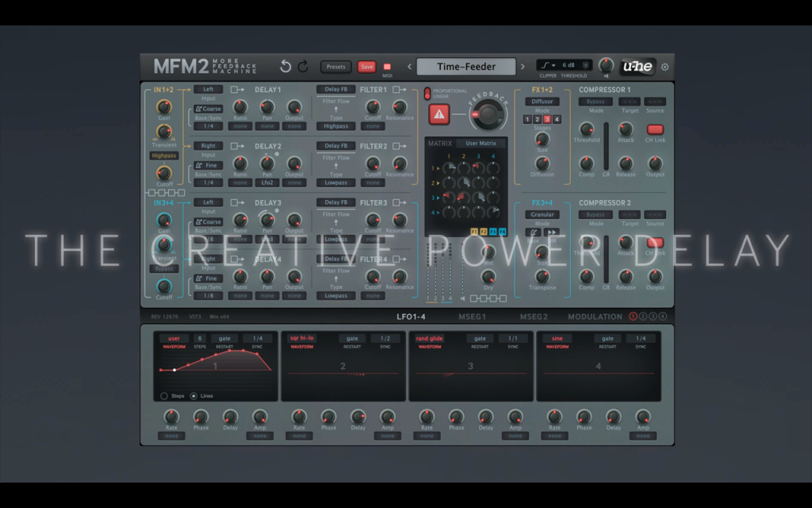Toggle the MIDI indicator button
The image size is (812, 508).
pos(387,67)
